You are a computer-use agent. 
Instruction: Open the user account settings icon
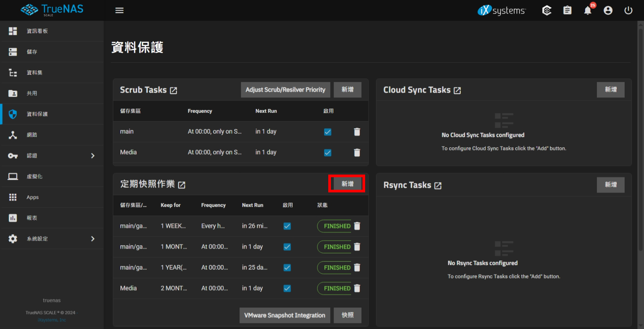[x=608, y=10]
